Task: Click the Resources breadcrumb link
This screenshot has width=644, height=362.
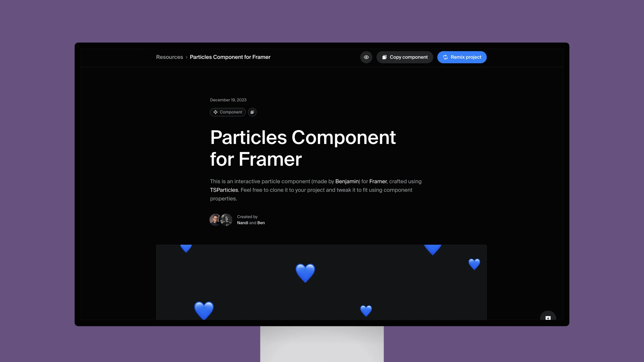Action: coord(169,57)
